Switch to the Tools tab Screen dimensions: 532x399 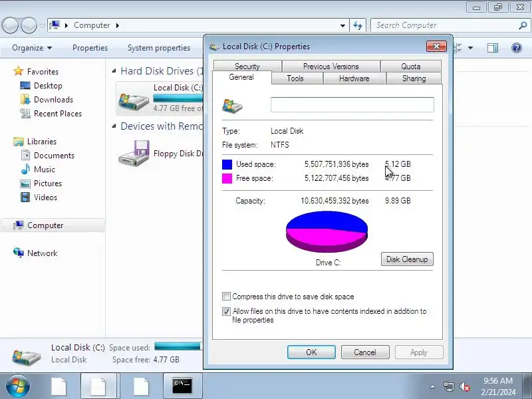(x=295, y=78)
